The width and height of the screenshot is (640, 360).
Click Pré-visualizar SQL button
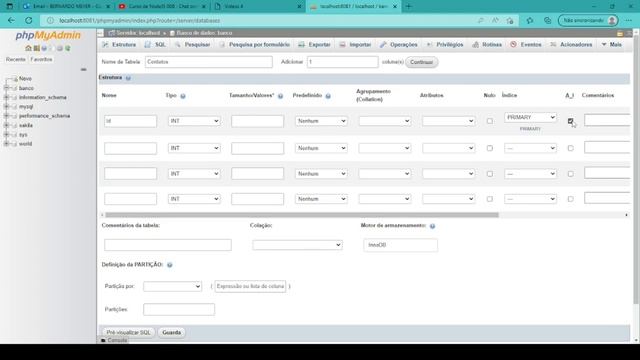[x=128, y=333]
